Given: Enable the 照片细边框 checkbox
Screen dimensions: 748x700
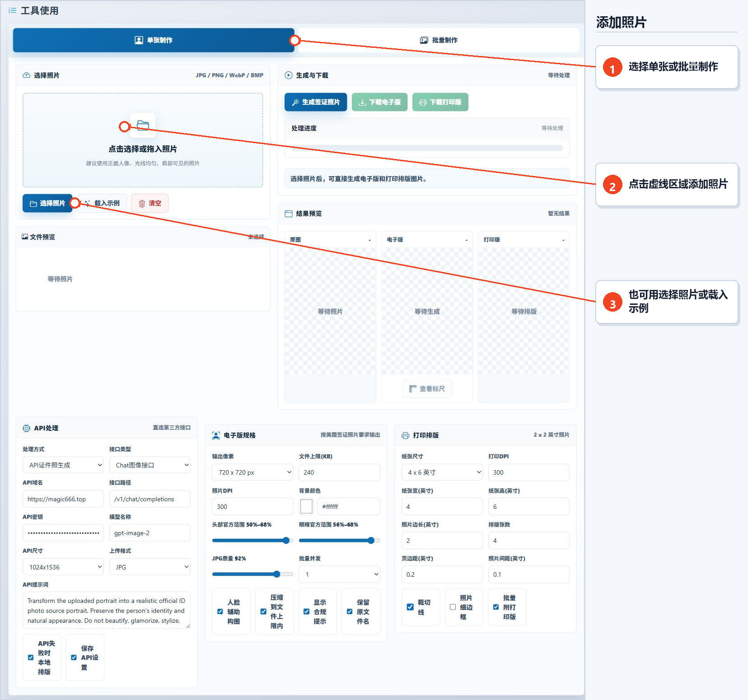Looking at the screenshot, I should (x=453, y=607).
